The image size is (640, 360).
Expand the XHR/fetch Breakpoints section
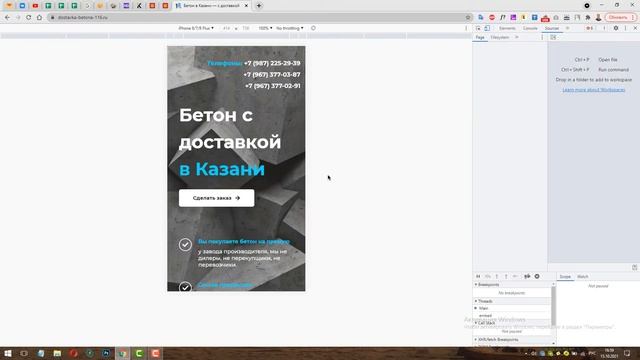513,340
